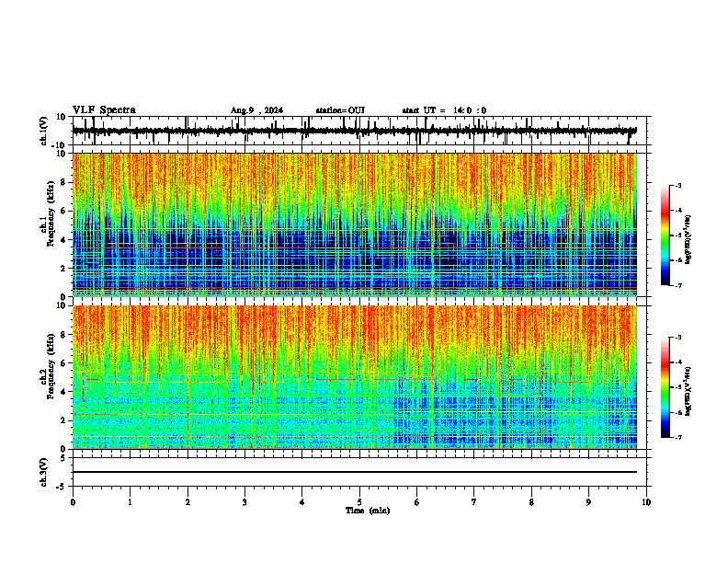Image resolution: width=728 pixels, height=563 pixels.
Task: Click time-axis tick label 3
Action: point(245,502)
